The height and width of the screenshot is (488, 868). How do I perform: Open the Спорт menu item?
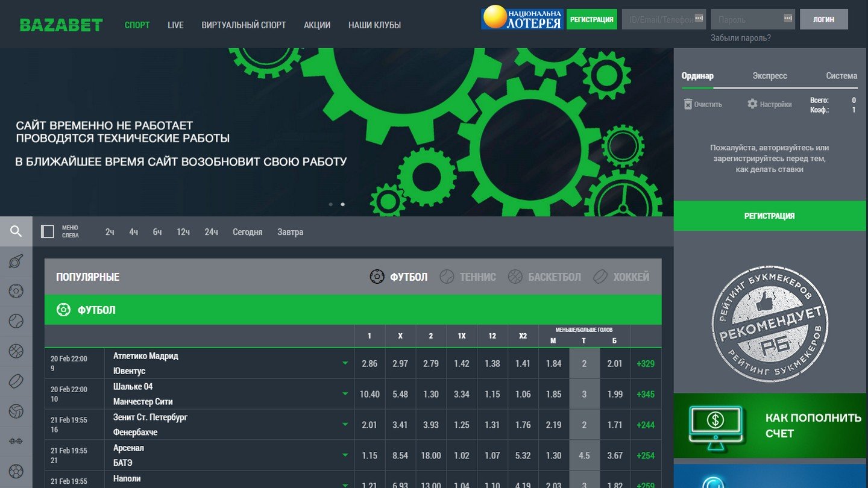(x=137, y=25)
